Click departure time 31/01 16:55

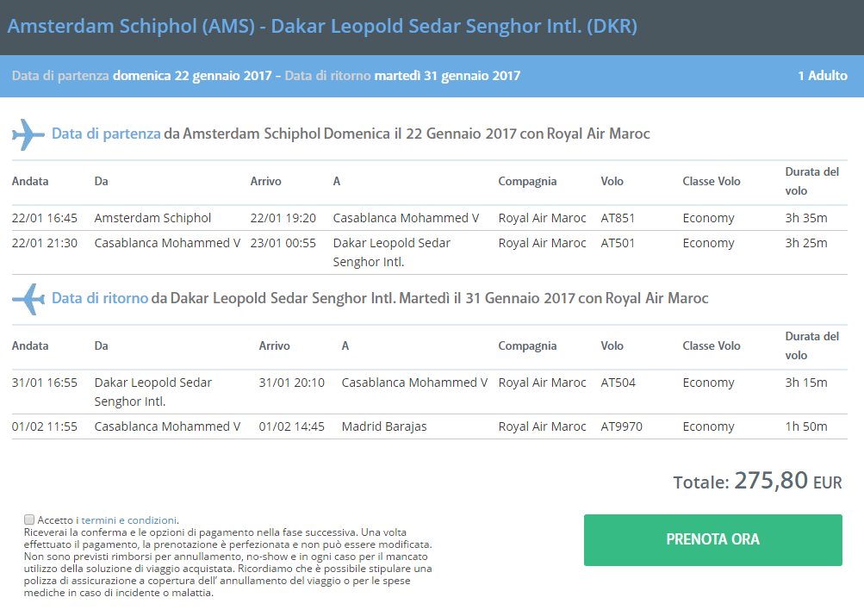pos(45,383)
